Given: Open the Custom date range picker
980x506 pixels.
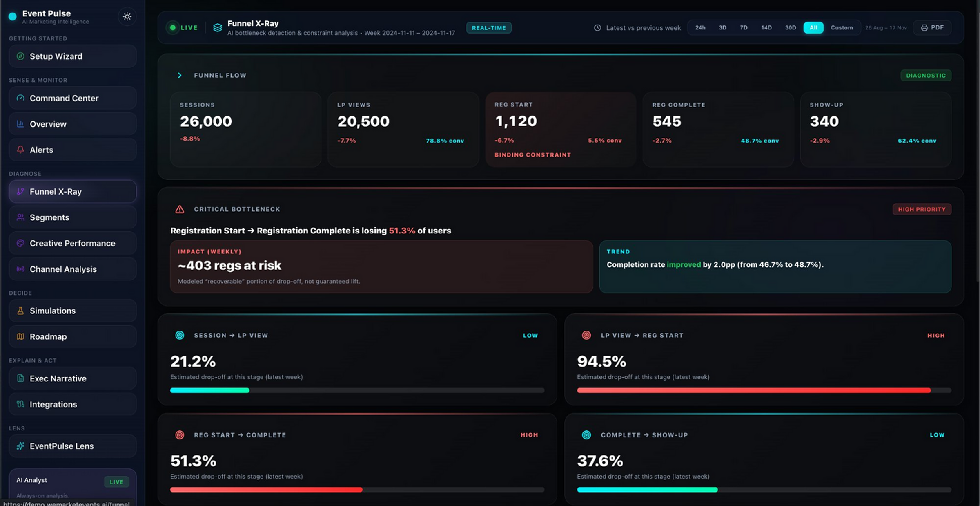Looking at the screenshot, I should click(x=842, y=28).
